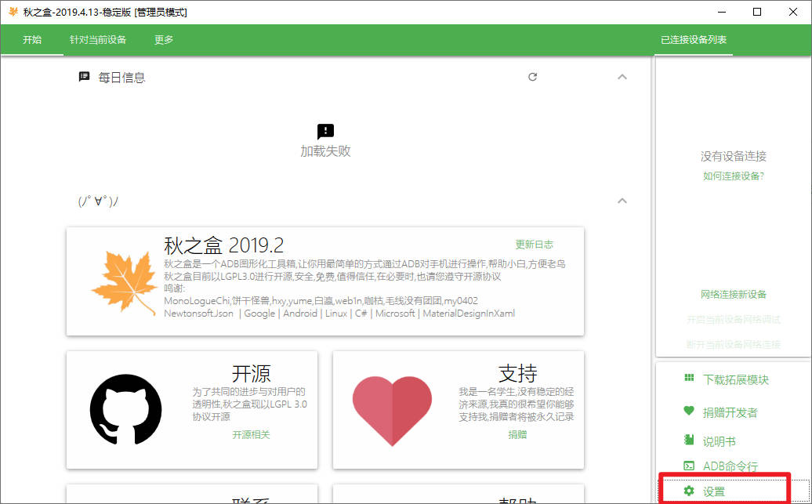
Task: Click the 设置 gear icon
Action: (689, 491)
